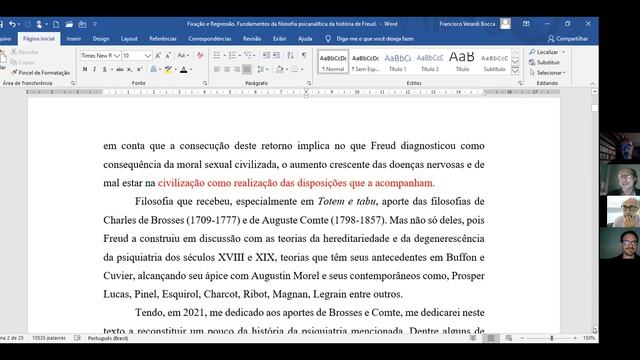Click the Ribbon display options icon

(x=526, y=24)
